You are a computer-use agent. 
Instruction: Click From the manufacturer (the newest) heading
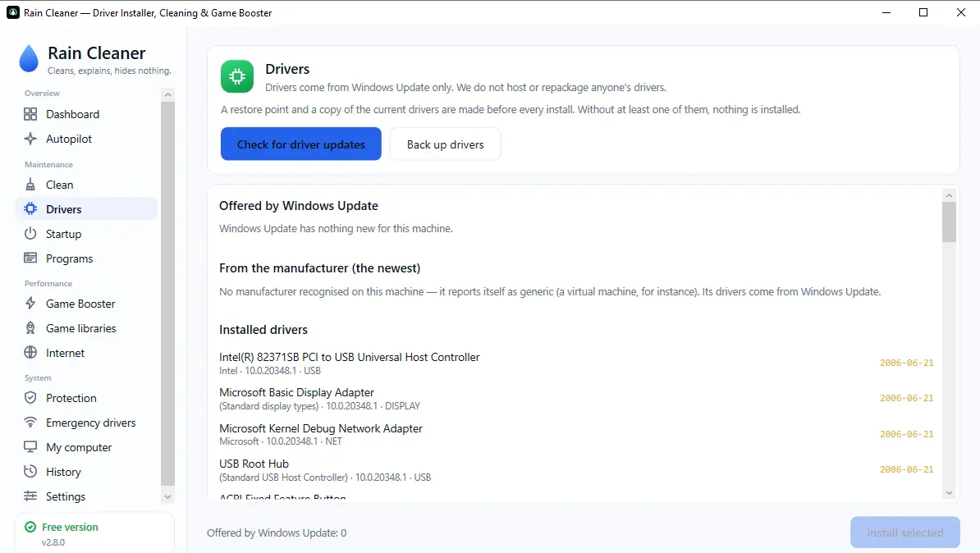(319, 268)
